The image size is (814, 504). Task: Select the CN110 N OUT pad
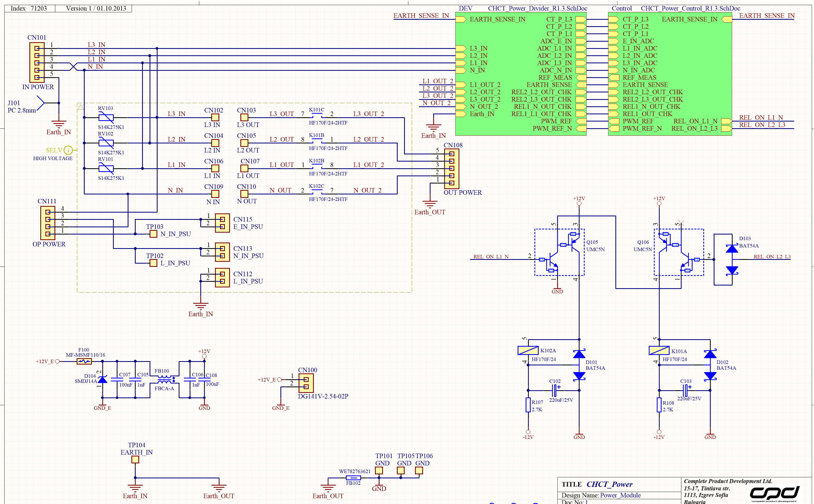pos(244,194)
